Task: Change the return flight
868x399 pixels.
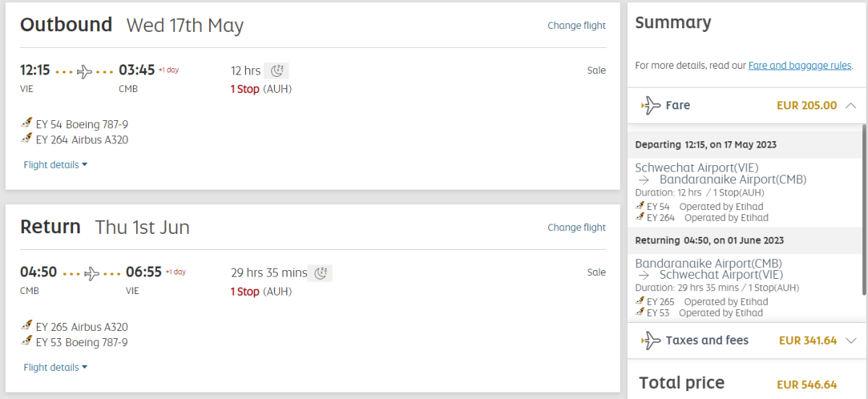Action: tap(576, 227)
